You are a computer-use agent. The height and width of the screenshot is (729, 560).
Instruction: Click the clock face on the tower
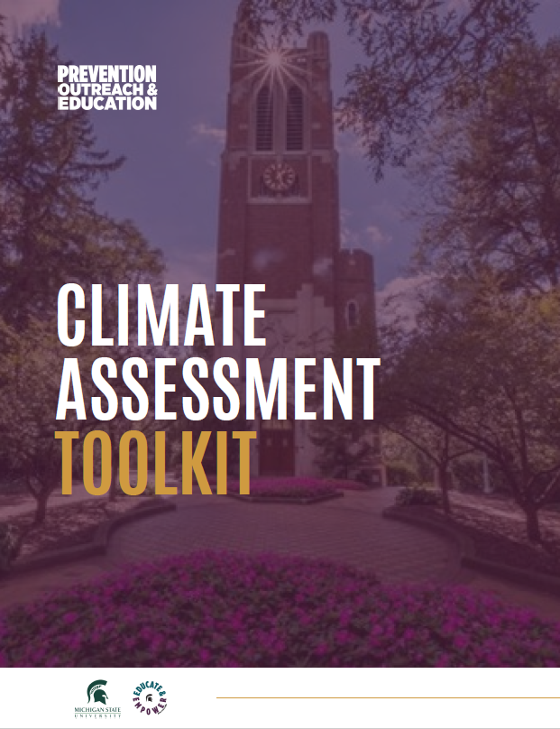[279, 175]
